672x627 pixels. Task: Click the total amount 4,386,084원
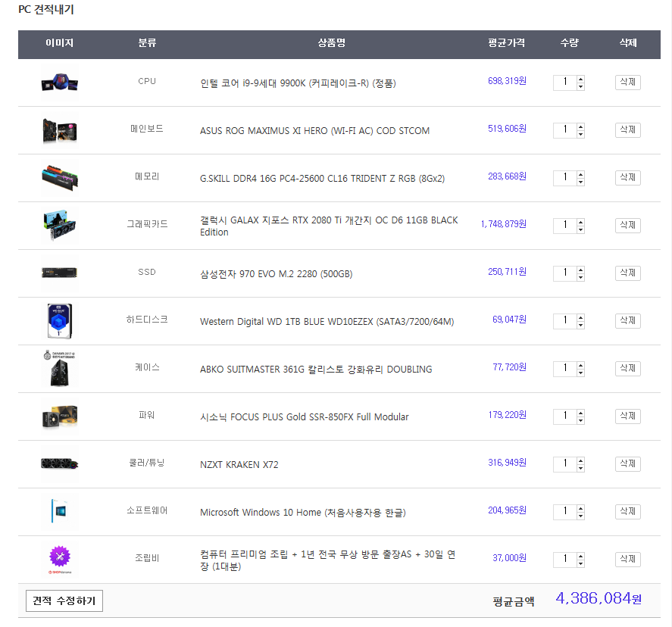click(x=599, y=598)
